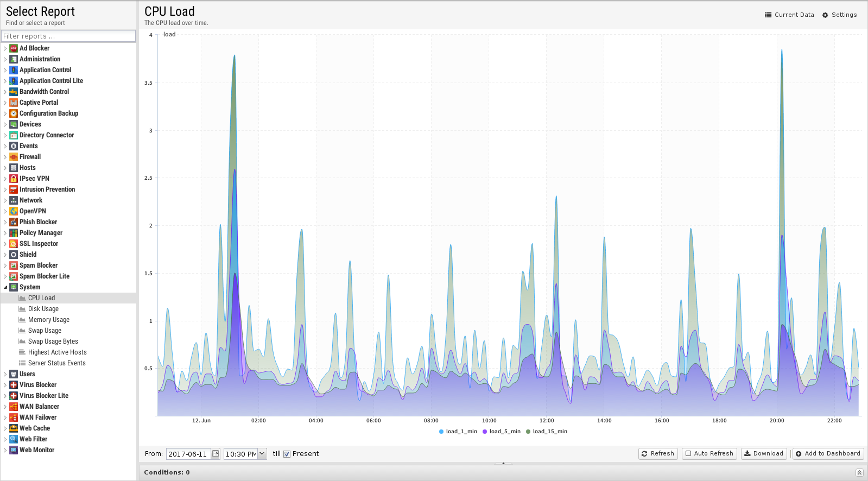Click the Filter reports search field
Image resolution: width=868 pixels, height=481 pixels.
pyautogui.click(x=68, y=36)
